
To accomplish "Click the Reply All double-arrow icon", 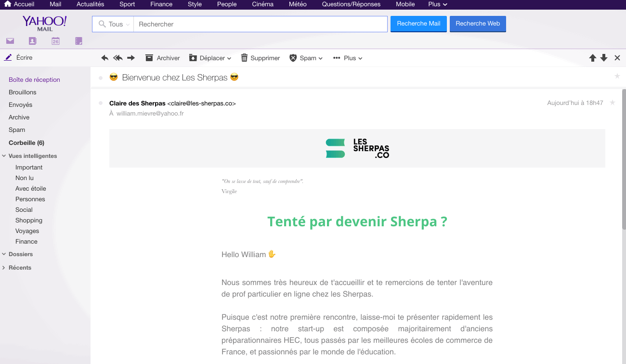I will 117,58.
